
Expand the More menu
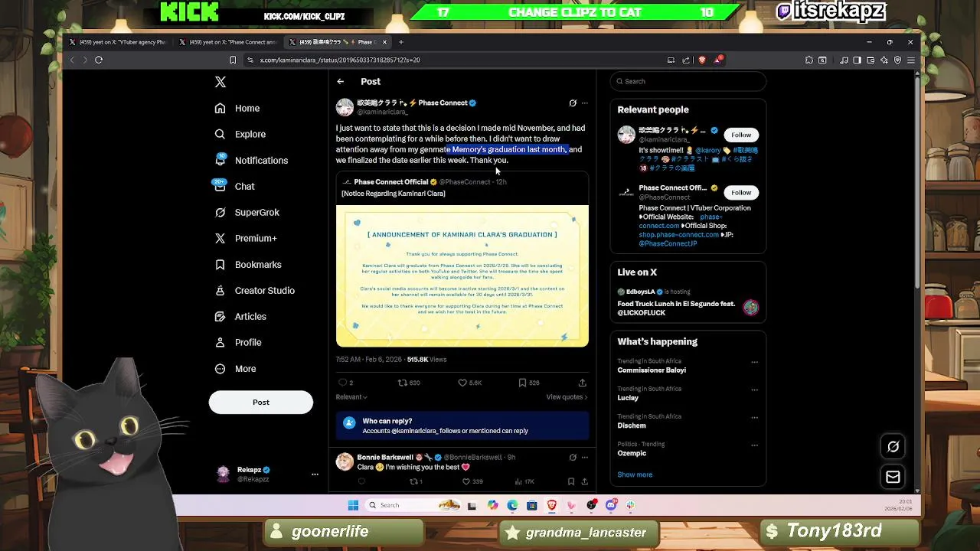(235, 369)
